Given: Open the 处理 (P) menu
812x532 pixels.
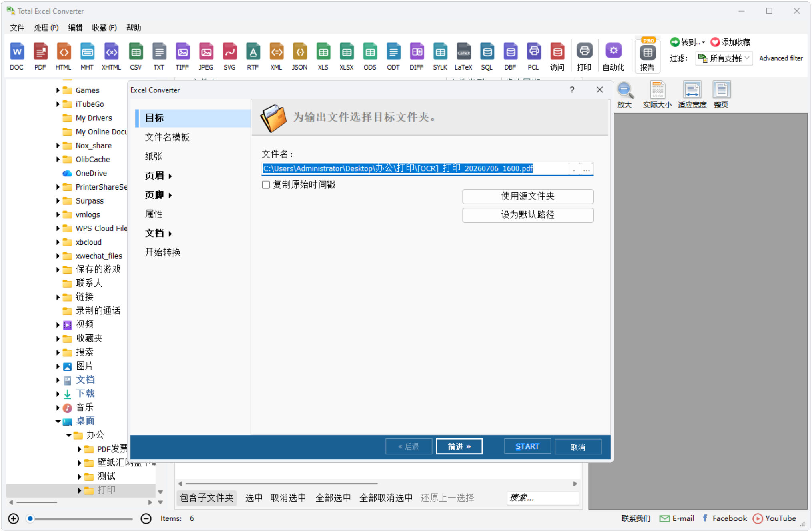Looking at the screenshot, I should coord(46,28).
